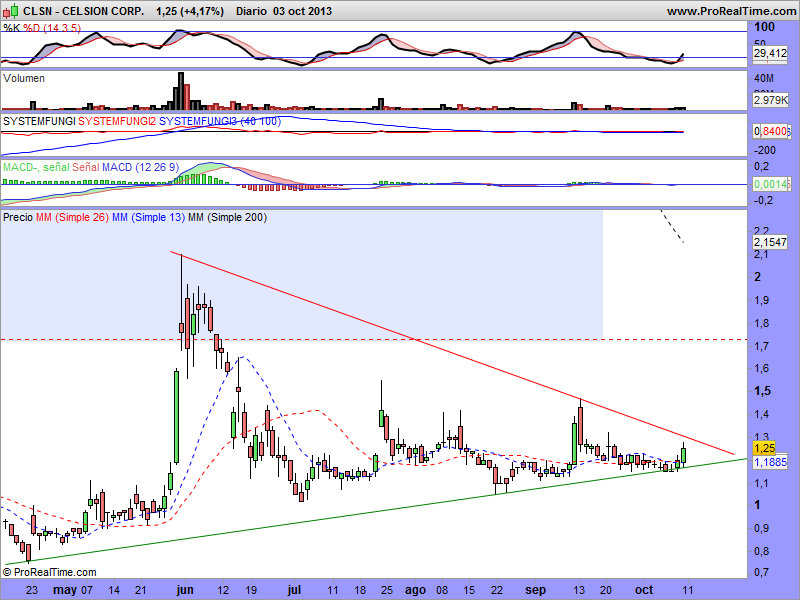Click the 2 price axis label

(x=758, y=277)
